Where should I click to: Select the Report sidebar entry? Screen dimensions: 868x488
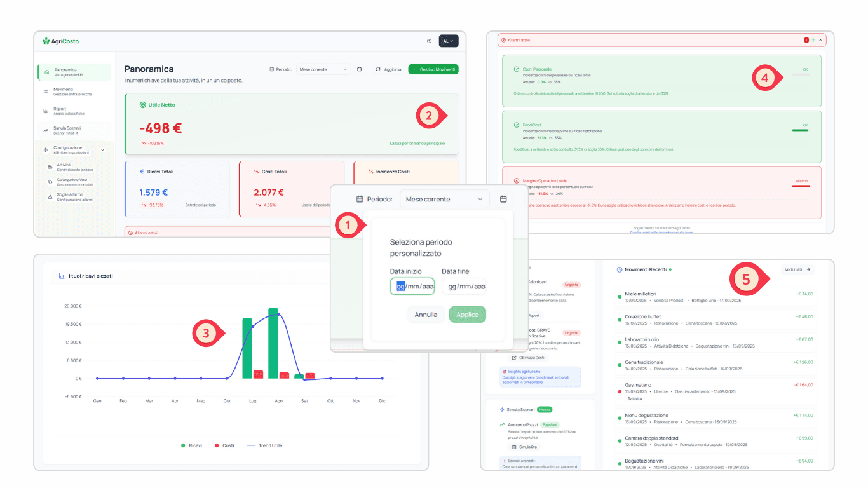[73, 109]
